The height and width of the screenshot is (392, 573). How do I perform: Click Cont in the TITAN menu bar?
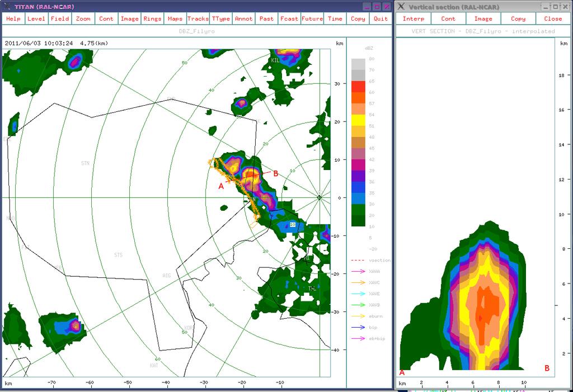(106, 18)
